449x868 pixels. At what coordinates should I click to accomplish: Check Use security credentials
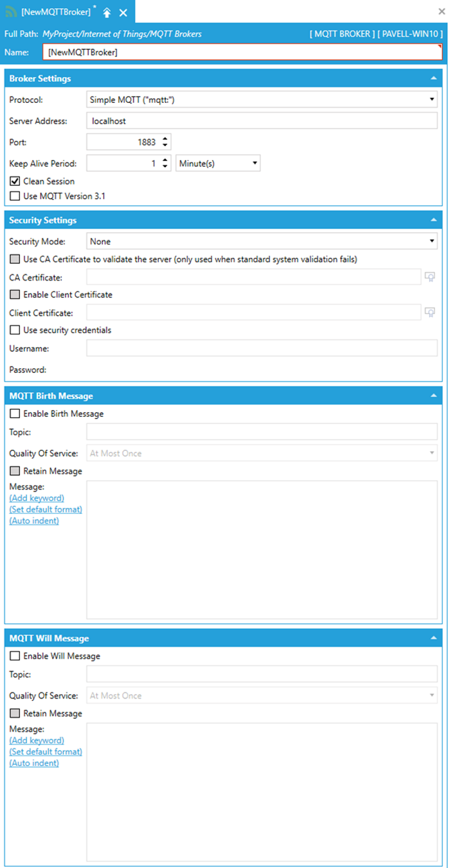point(15,330)
